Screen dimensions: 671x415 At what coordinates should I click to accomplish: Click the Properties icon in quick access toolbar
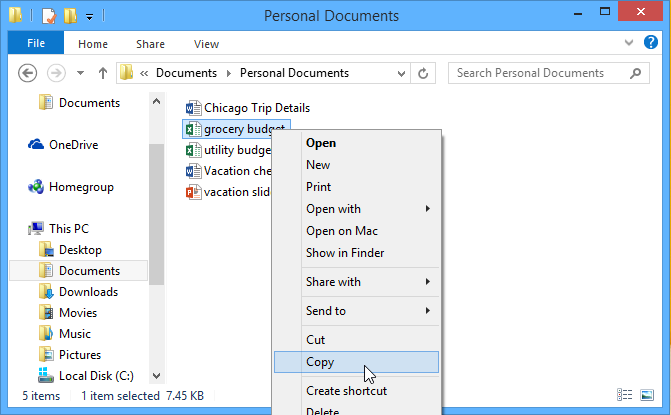(x=47, y=16)
